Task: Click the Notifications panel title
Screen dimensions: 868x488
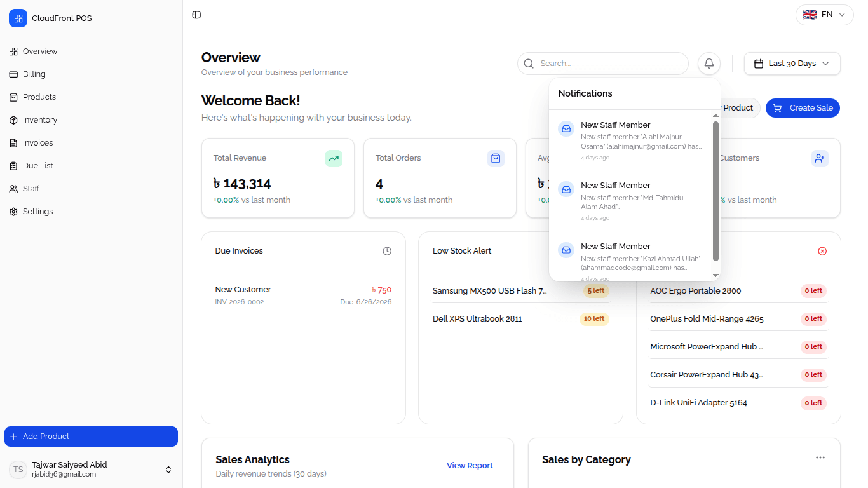Action: tap(585, 93)
